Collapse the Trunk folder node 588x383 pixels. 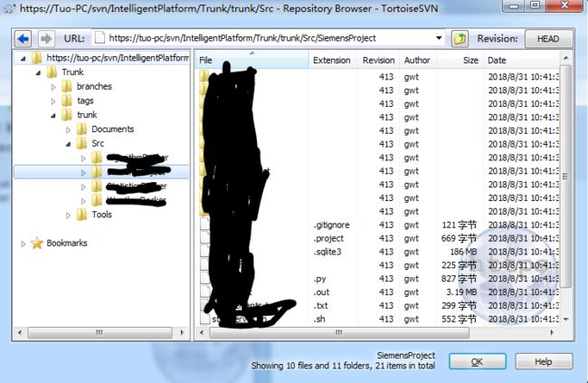[38, 72]
